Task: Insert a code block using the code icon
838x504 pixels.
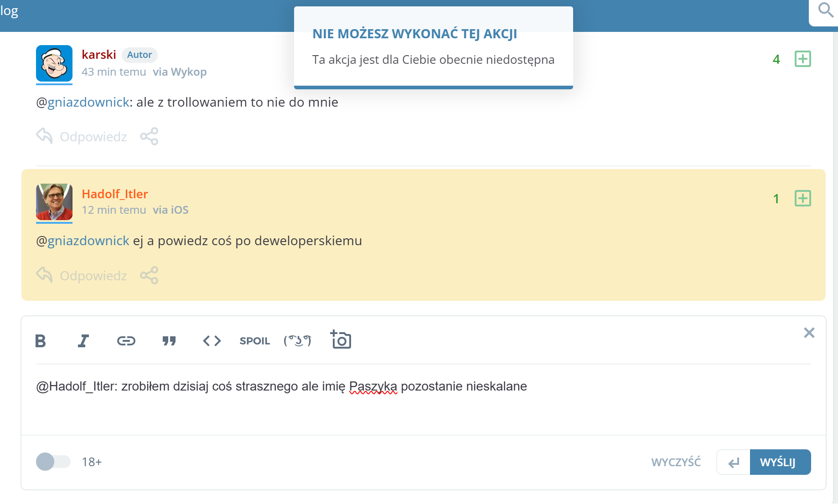Action: point(212,341)
